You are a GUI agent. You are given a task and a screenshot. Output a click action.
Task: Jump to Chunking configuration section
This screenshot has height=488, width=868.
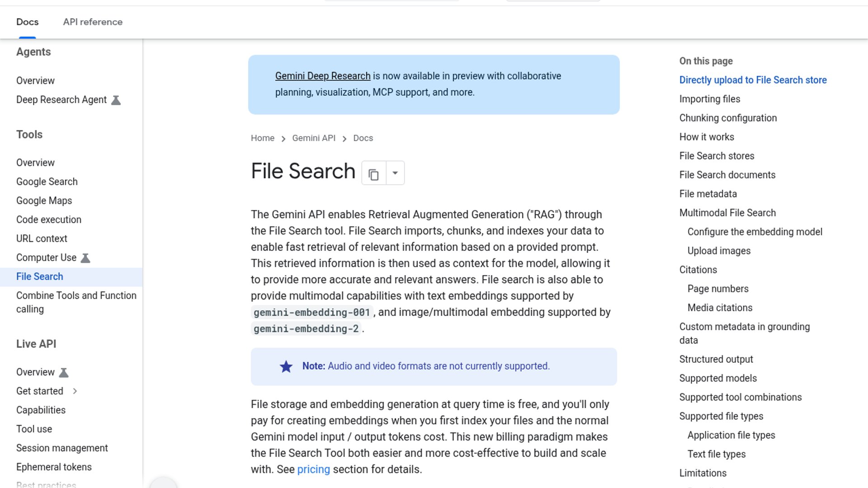728,118
